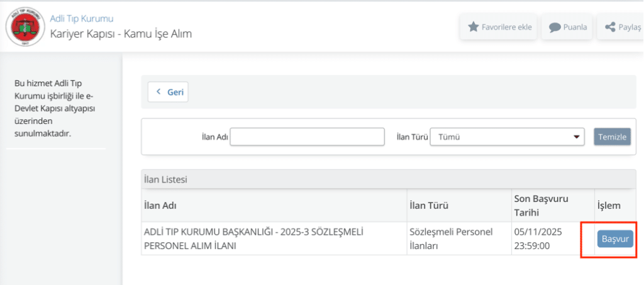Go back using the Geri button
644x285 pixels.
coord(168,92)
